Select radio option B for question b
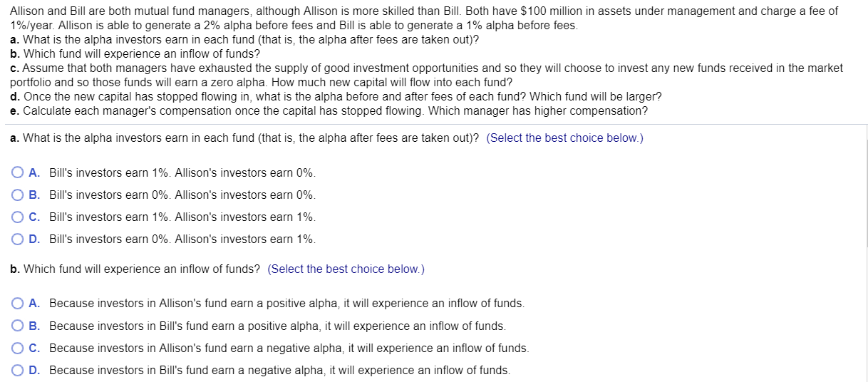This screenshot has height=382, width=868. (x=17, y=326)
